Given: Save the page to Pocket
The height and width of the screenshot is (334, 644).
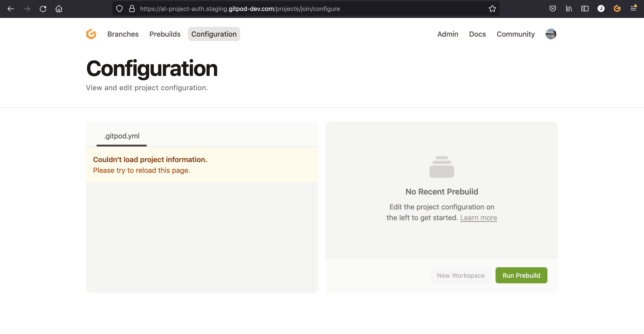Looking at the screenshot, I should tap(553, 9).
